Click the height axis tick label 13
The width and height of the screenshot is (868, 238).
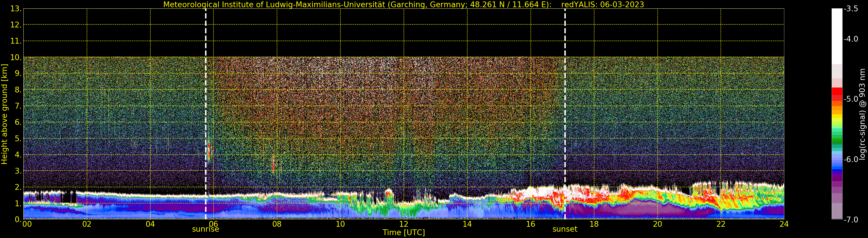coord(16,9)
